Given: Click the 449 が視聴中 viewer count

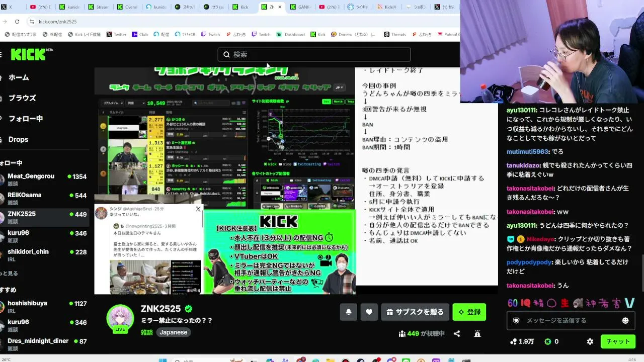Looking at the screenshot, I should 422,334.
